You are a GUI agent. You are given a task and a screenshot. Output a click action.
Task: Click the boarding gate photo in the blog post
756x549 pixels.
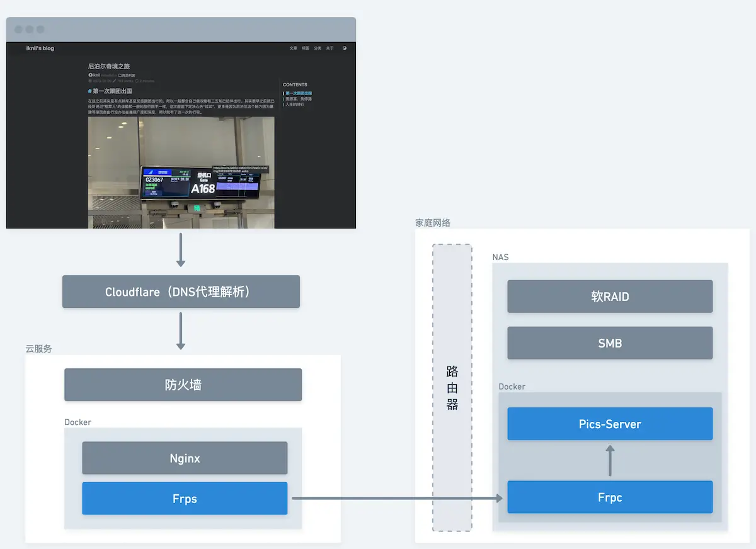click(181, 173)
